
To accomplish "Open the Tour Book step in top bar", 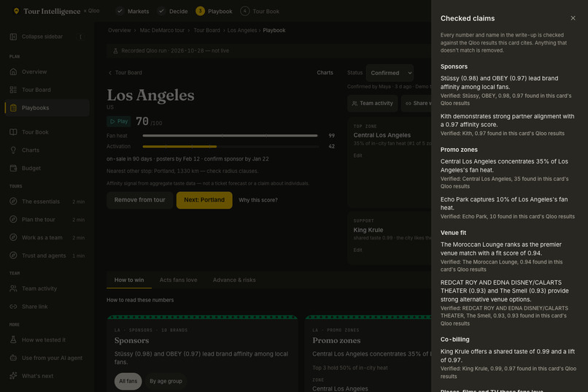I will tap(260, 11).
